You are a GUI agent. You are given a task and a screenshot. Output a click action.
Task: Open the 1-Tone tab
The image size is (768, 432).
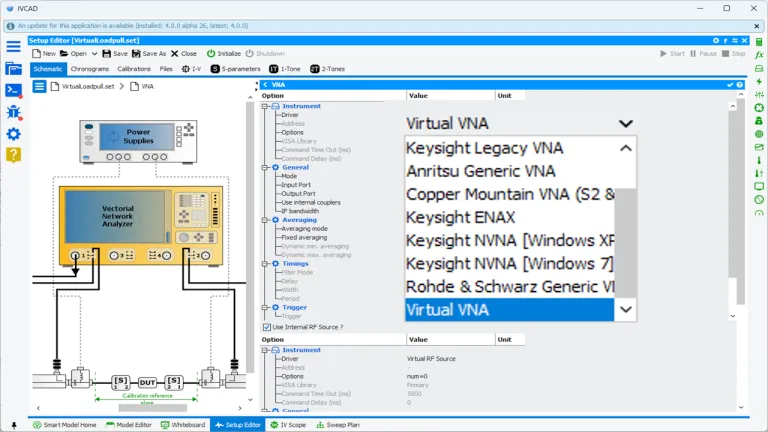point(285,69)
